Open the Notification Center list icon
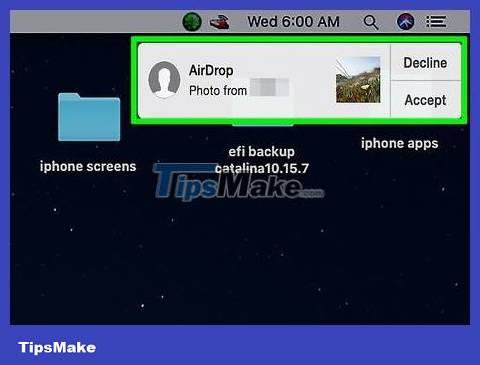 click(x=436, y=22)
